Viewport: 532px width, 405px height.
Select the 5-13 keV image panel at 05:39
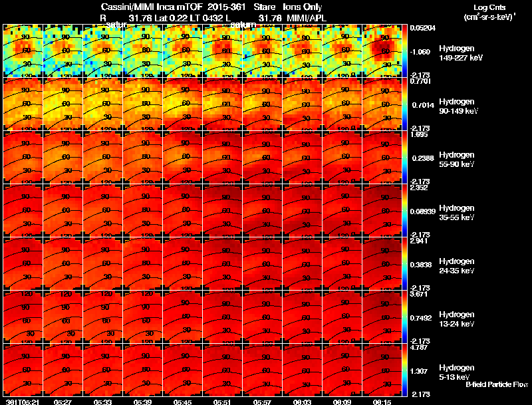(x=143, y=370)
